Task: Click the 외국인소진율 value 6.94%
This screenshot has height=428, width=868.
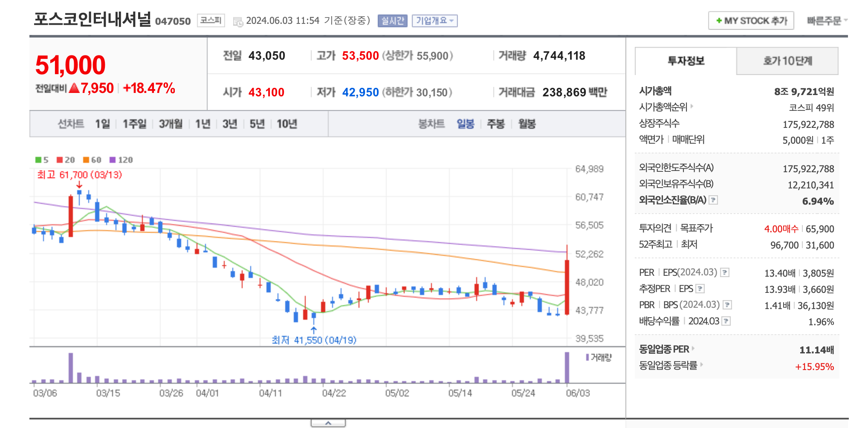Action: click(818, 201)
